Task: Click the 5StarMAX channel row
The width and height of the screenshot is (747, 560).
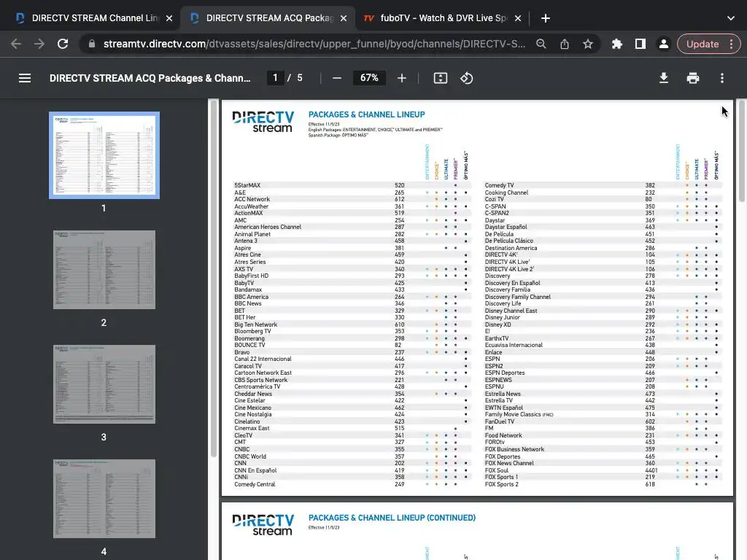Action: click(x=352, y=185)
